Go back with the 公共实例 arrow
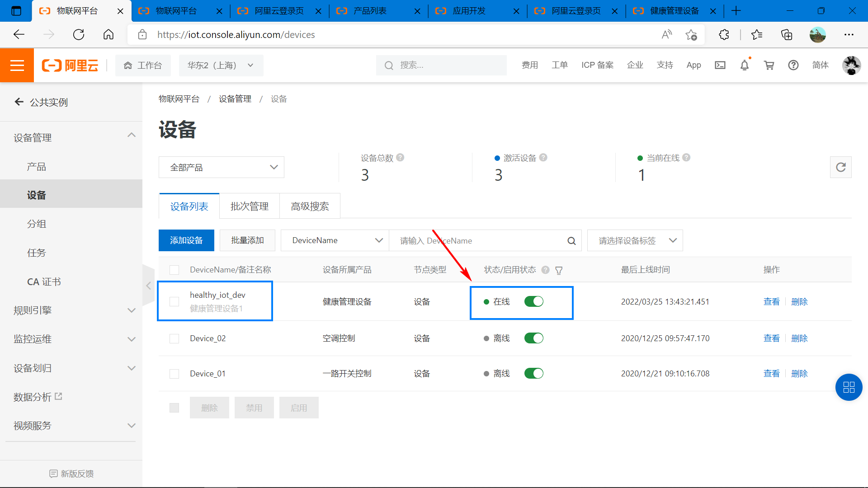The height and width of the screenshot is (488, 868). coord(19,102)
